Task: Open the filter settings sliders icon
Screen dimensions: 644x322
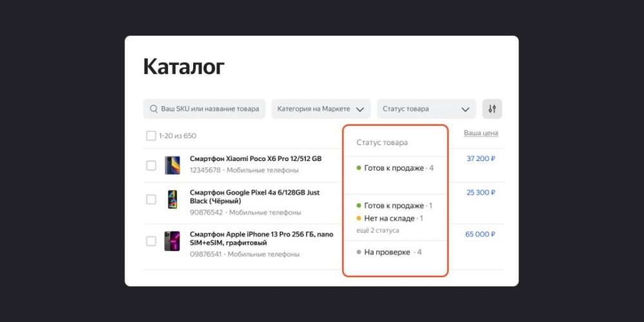Action: click(x=492, y=109)
